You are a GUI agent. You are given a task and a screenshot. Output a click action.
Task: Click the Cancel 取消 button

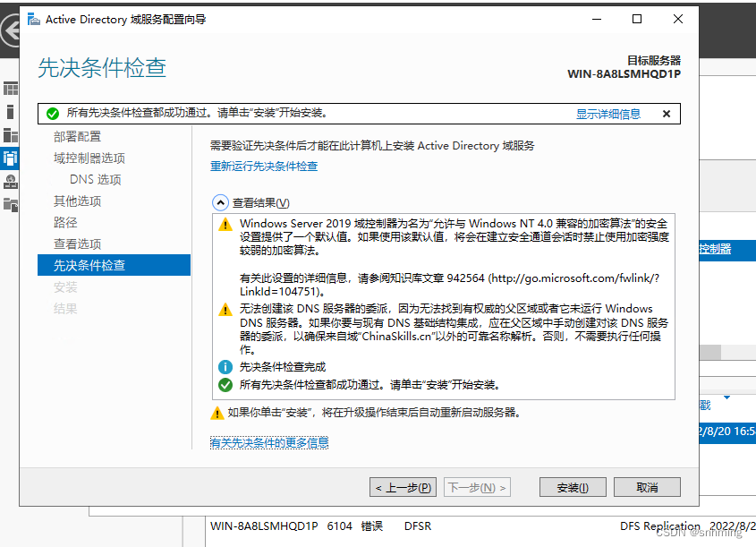pos(647,487)
